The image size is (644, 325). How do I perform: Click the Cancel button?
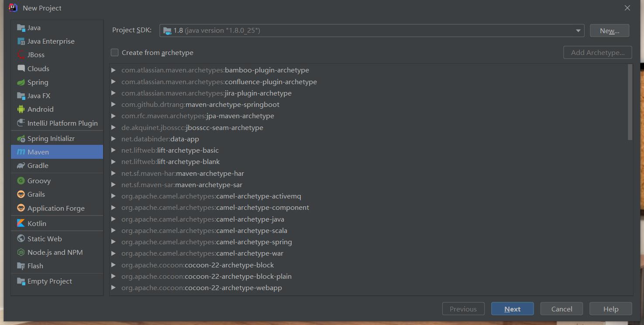point(561,309)
